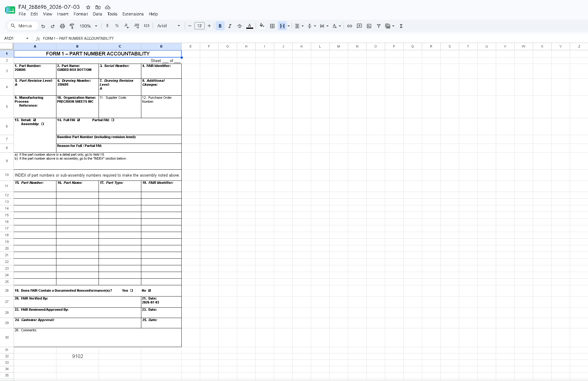Viewport: 588px width, 381px height.
Task: Open the Edit menu
Action: [x=34, y=14]
